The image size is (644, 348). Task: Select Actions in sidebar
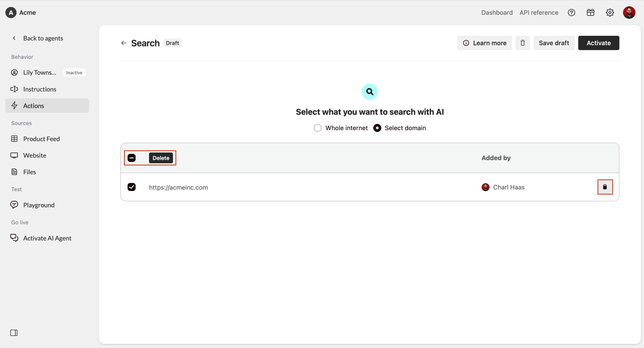(x=47, y=106)
